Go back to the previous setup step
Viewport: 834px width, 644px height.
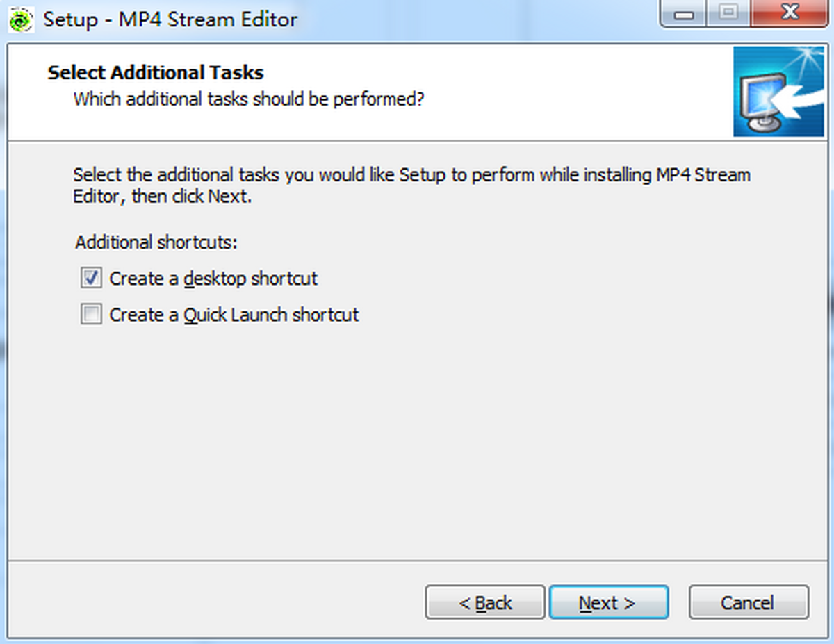(x=485, y=602)
